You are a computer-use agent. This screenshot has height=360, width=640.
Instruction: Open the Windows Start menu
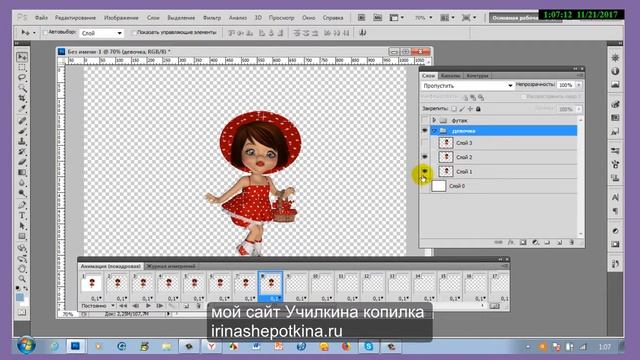[26, 346]
